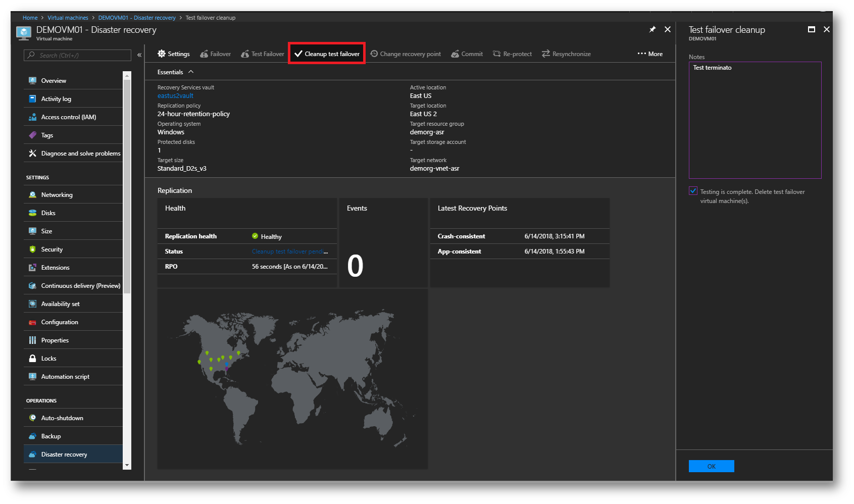Image resolution: width=854 pixels, height=504 pixels.
Task: Click the green Healthy status icon
Action: point(255,236)
